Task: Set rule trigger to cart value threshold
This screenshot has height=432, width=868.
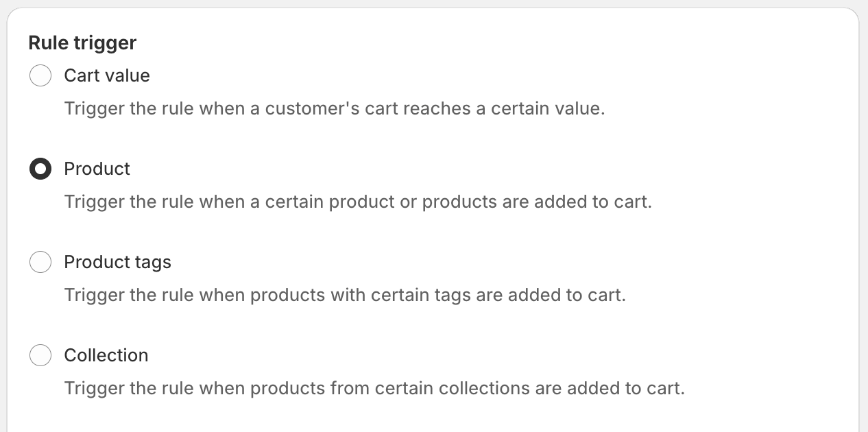Action: (40, 75)
